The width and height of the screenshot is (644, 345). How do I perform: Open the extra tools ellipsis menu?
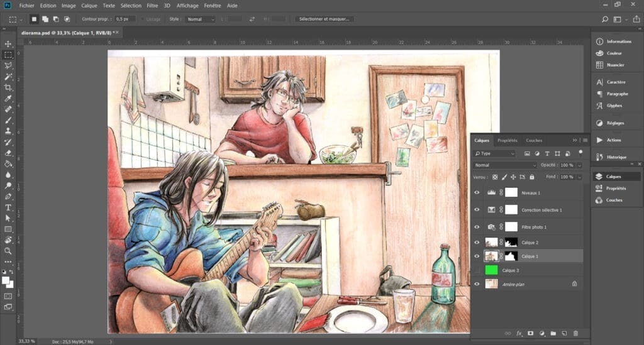(x=8, y=261)
